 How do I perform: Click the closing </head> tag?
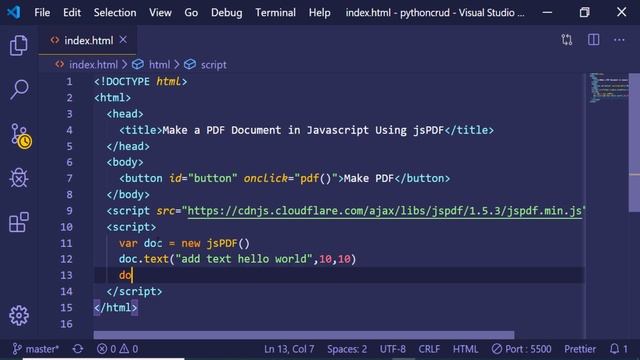pos(128,146)
